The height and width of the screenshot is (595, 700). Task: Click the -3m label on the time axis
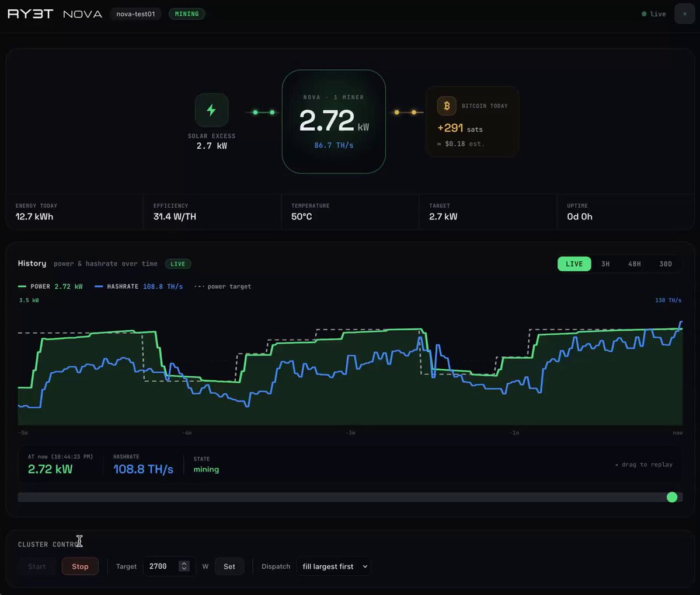pyautogui.click(x=350, y=433)
